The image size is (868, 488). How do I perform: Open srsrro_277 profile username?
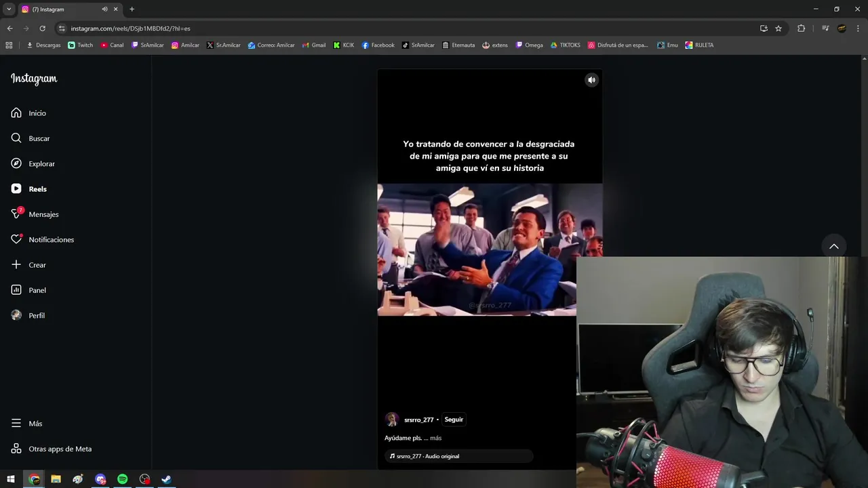(x=418, y=420)
